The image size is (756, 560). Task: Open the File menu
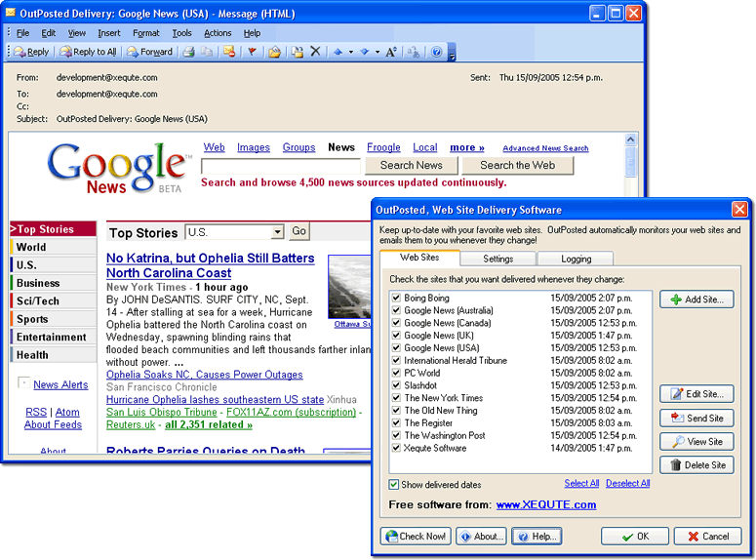pyautogui.click(x=23, y=33)
